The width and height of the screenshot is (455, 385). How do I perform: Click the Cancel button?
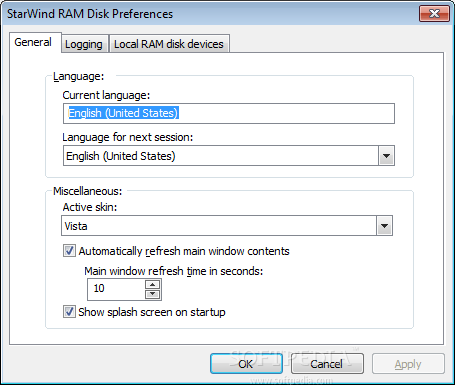pos(327,364)
